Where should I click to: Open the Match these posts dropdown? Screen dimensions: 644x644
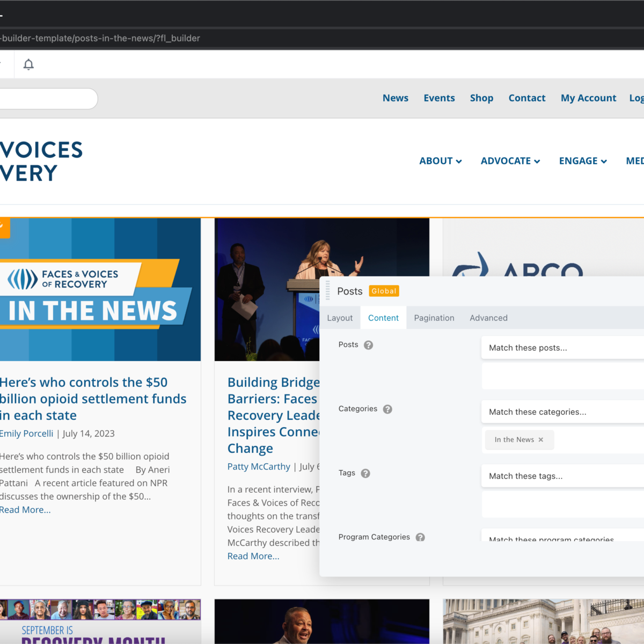click(562, 348)
